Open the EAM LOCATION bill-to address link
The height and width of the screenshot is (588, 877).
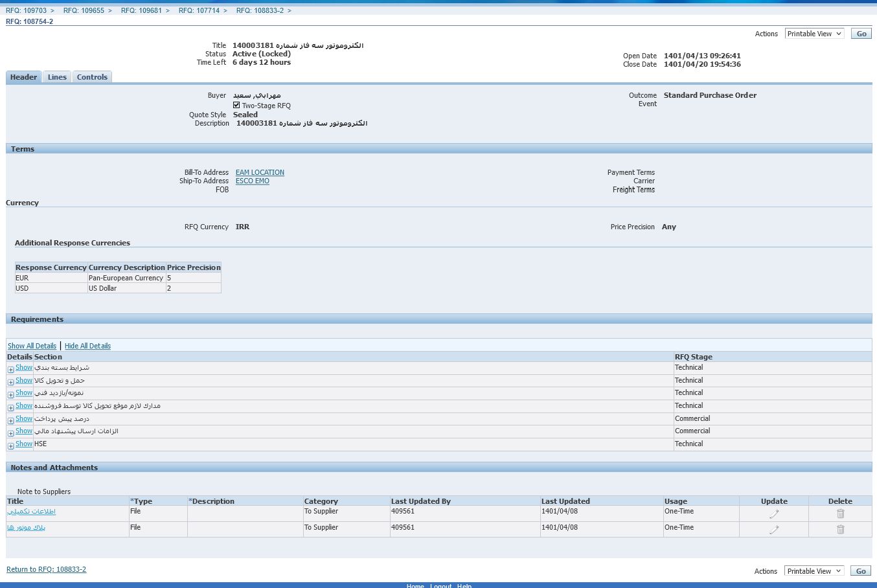tap(260, 172)
